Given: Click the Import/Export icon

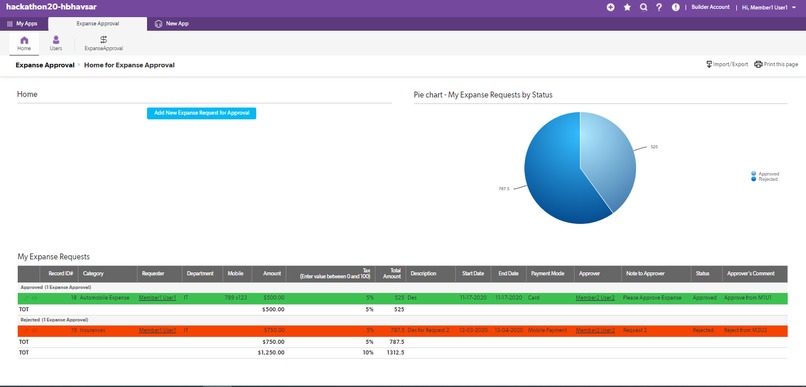Looking at the screenshot, I should [709, 64].
